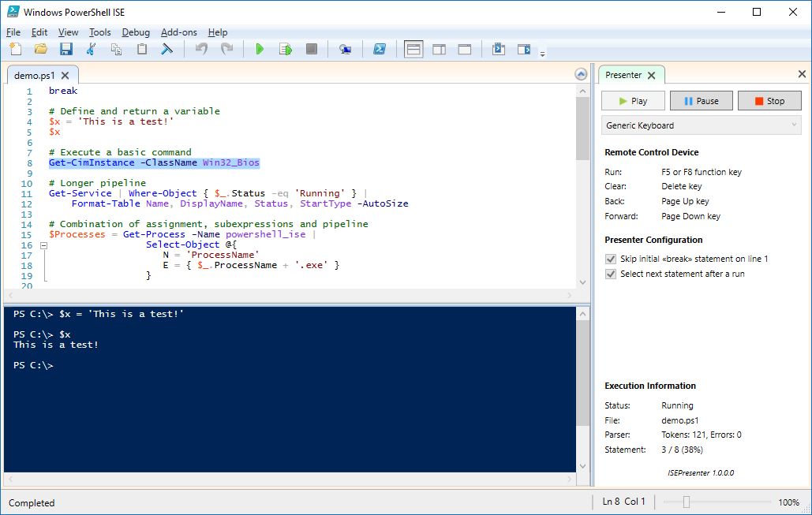
Task: Open a script with the folder icon
Action: 41,49
